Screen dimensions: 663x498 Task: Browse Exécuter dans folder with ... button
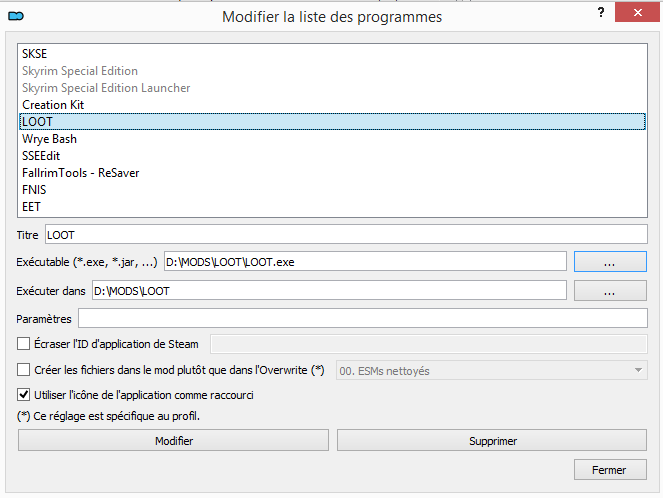610,291
